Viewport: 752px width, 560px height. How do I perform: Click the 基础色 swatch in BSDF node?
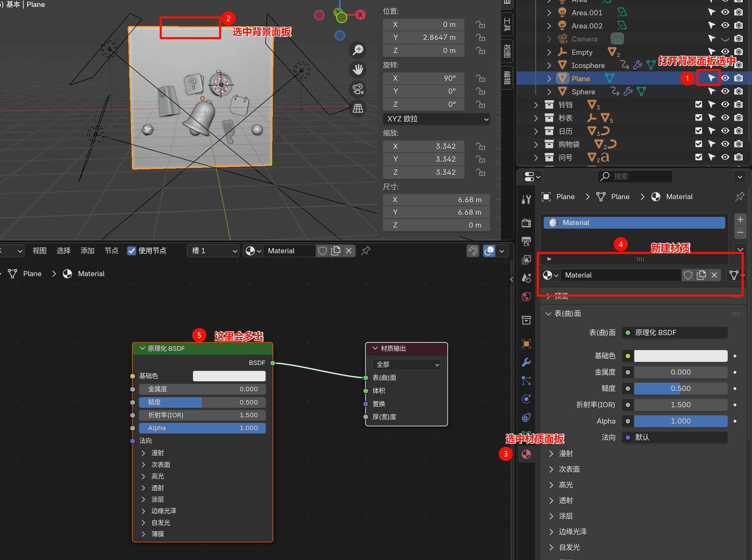coord(229,376)
